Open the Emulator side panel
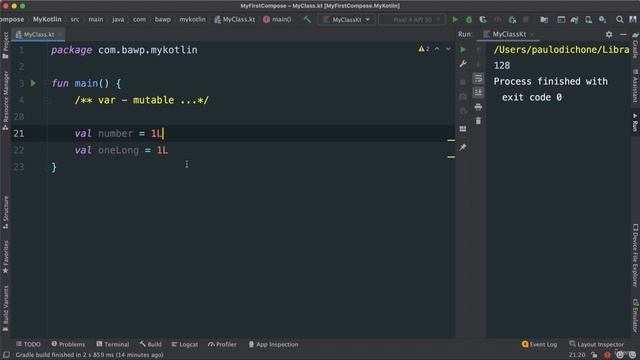Image resolution: width=640 pixels, height=360 pixels. pos(635,316)
